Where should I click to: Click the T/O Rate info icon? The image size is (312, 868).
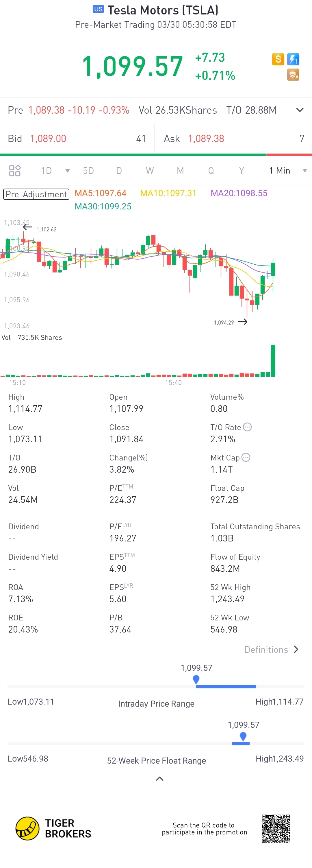tap(247, 427)
